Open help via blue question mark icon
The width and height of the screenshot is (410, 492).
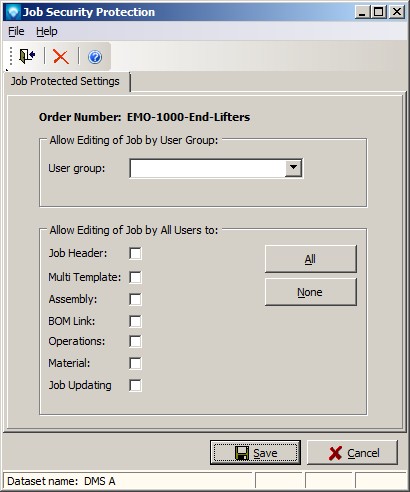(x=95, y=57)
